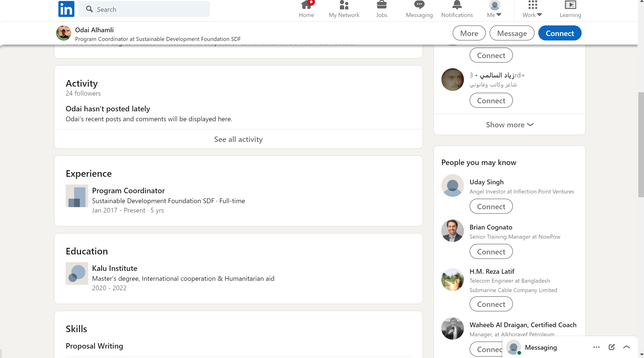
Task: Click compose new message icon
Action: [612, 347]
